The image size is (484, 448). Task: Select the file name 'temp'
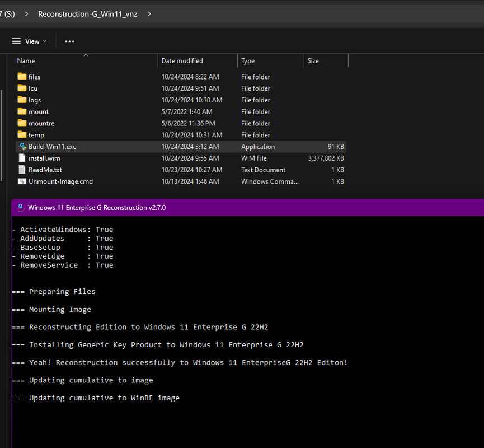pyautogui.click(x=36, y=135)
